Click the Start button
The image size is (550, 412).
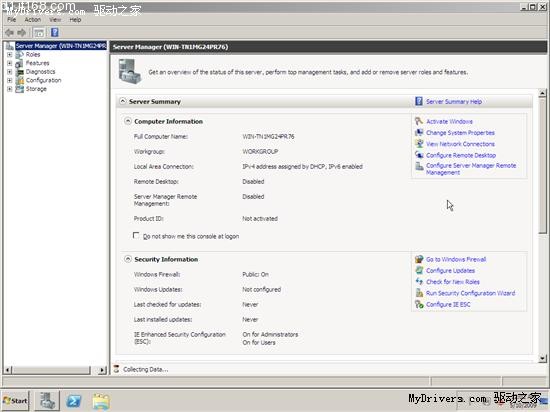(15, 400)
